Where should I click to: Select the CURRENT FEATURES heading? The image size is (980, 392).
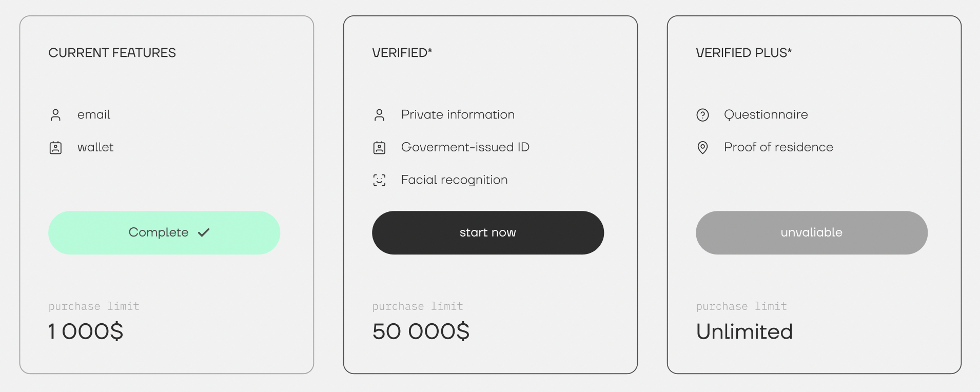(112, 53)
